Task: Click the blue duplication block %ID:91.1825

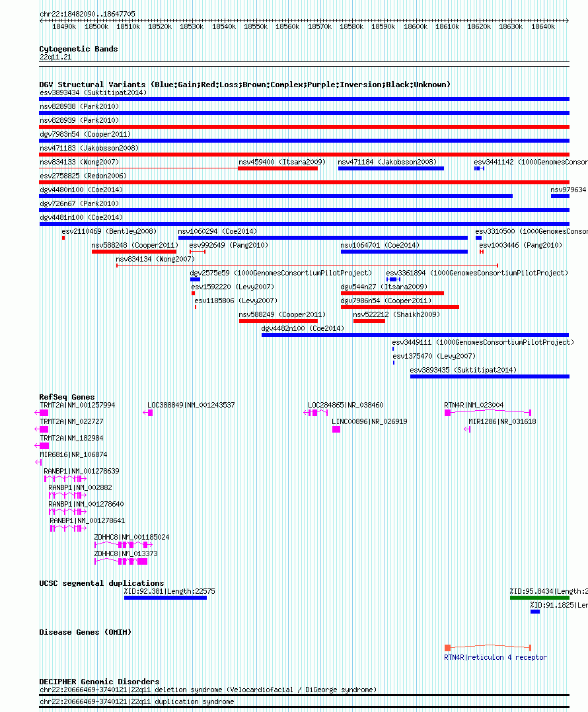Action: tap(535, 612)
